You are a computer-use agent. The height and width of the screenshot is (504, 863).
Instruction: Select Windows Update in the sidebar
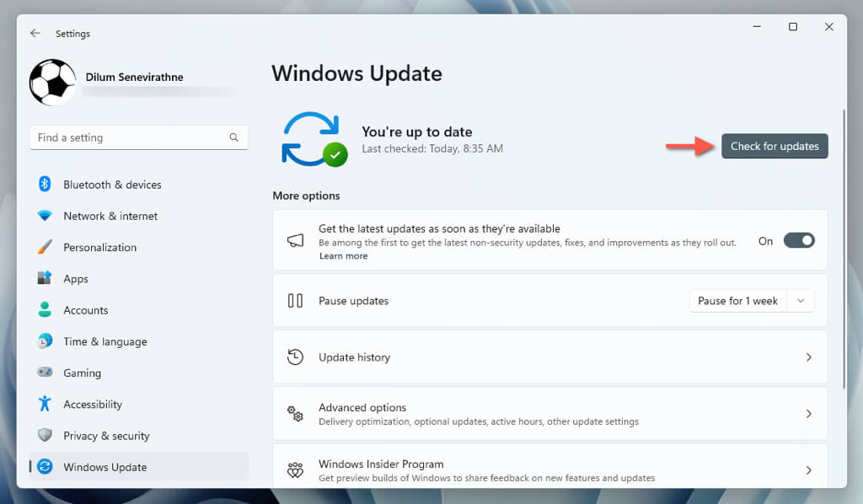click(x=139, y=467)
